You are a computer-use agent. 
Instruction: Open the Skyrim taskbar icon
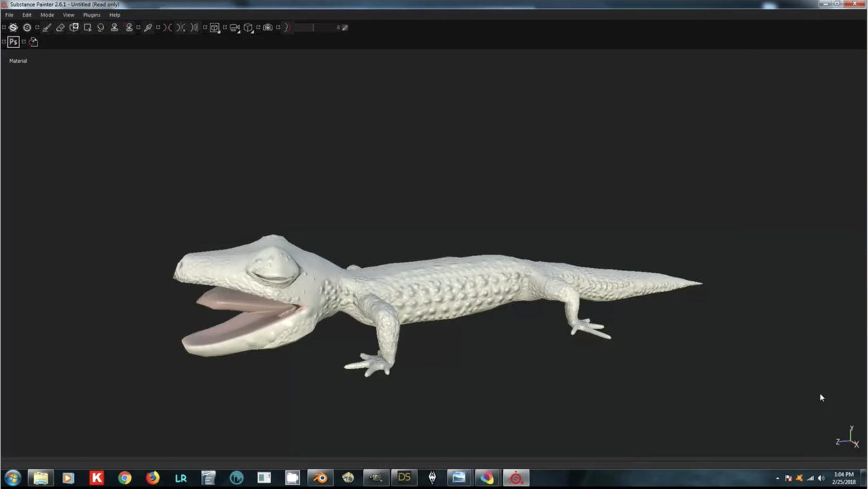click(x=432, y=478)
